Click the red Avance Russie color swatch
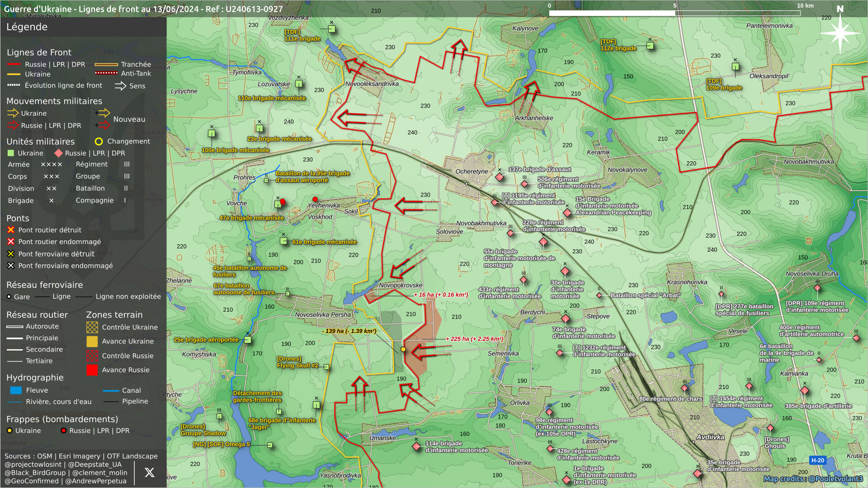868x488 pixels. click(92, 370)
